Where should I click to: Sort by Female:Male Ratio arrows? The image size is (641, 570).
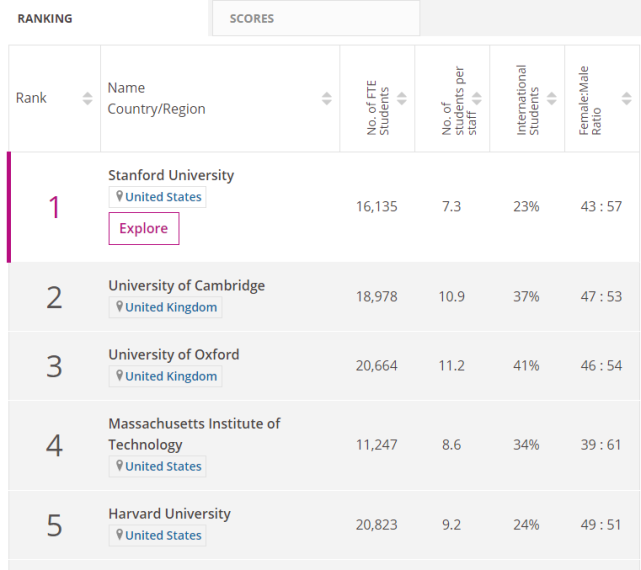click(x=626, y=98)
